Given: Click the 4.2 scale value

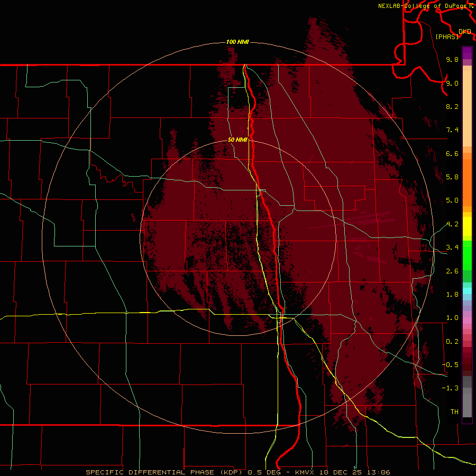Looking at the screenshot, I should 452,224.
